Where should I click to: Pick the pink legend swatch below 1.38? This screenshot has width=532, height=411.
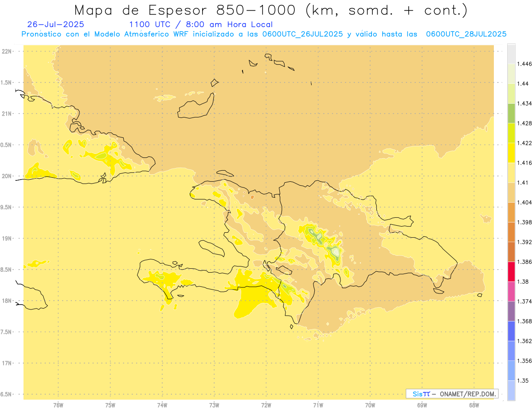coord(511,291)
